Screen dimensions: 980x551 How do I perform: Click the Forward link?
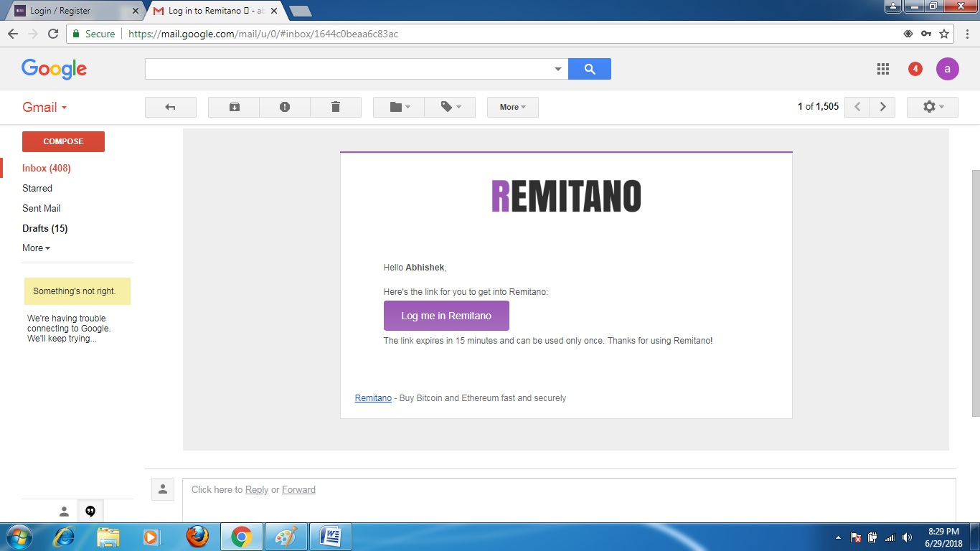pyautogui.click(x=298, y=489)
